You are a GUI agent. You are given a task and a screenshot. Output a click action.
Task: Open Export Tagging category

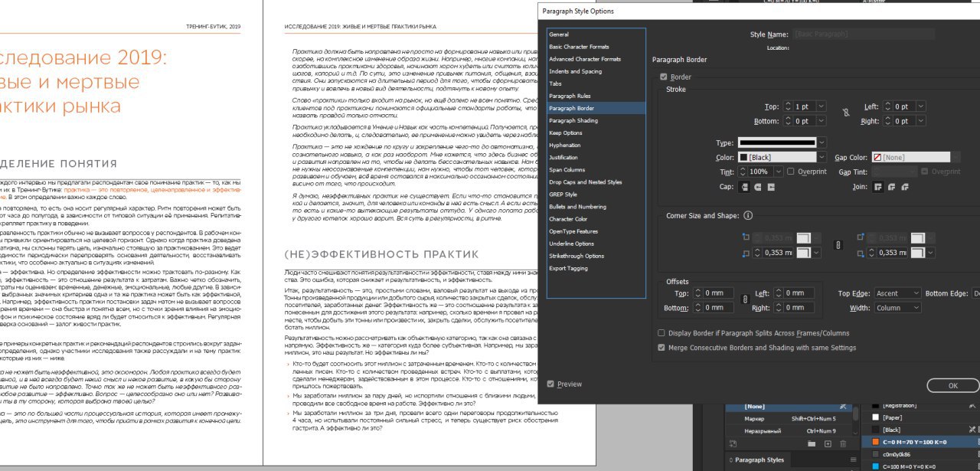(x=596, y=268)
